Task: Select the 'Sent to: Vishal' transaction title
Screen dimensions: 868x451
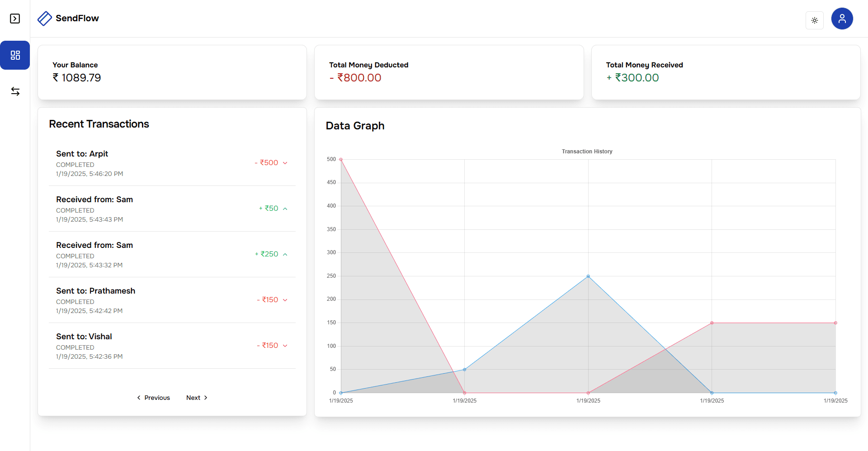Action: click(84, 337)
